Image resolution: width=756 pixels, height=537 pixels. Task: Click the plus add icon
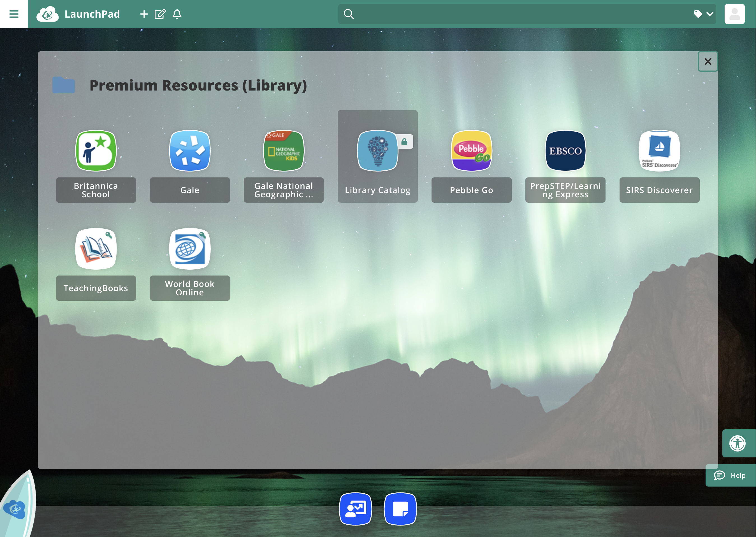(144, 14)
